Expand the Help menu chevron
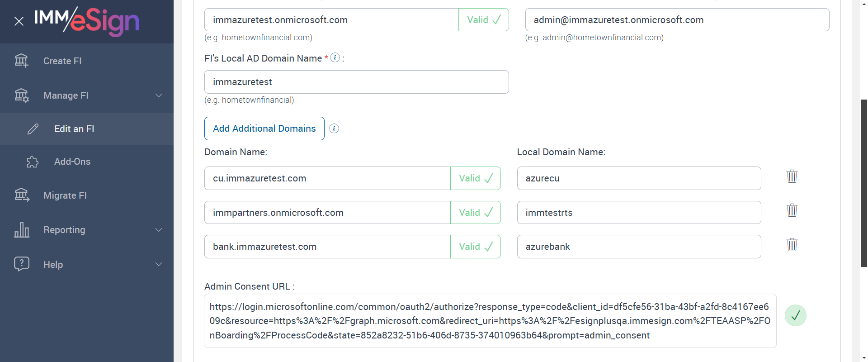 [x=159, y=264]
